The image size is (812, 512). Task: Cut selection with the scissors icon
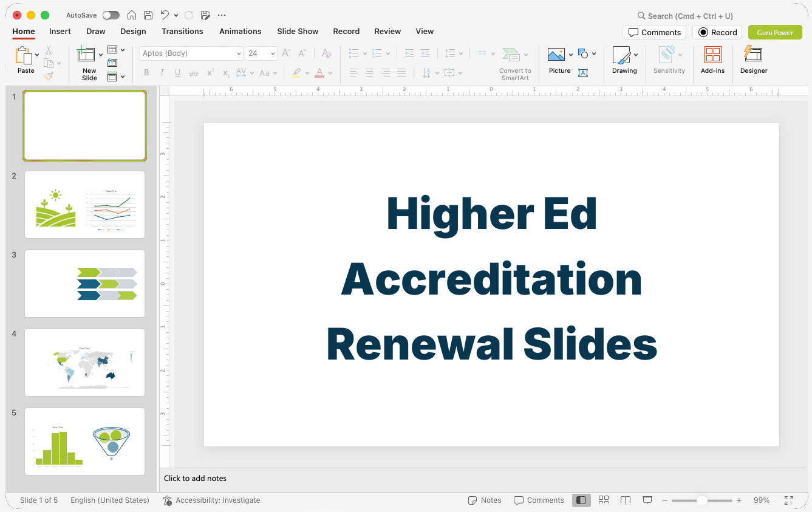tap(49, 50)
